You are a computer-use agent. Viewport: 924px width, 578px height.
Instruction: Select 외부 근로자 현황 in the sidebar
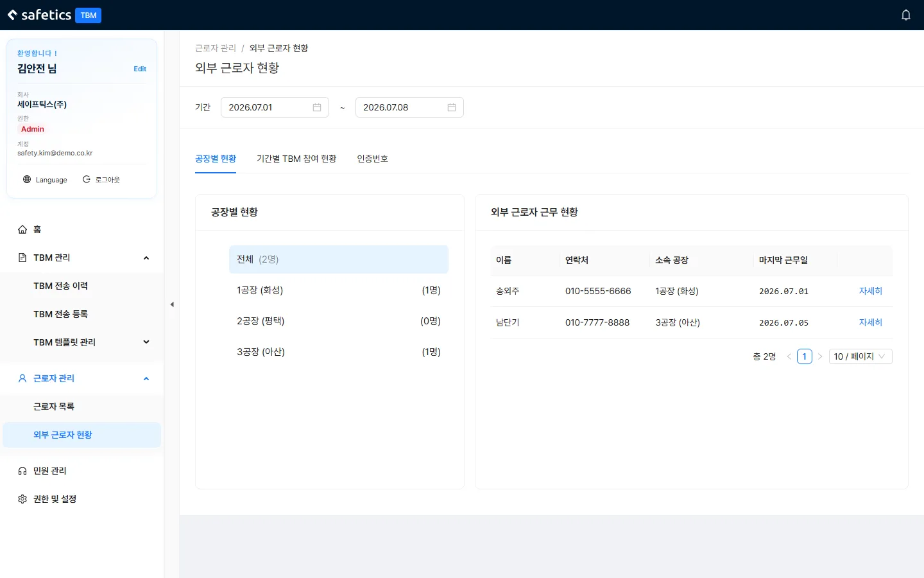click(82, 435)
